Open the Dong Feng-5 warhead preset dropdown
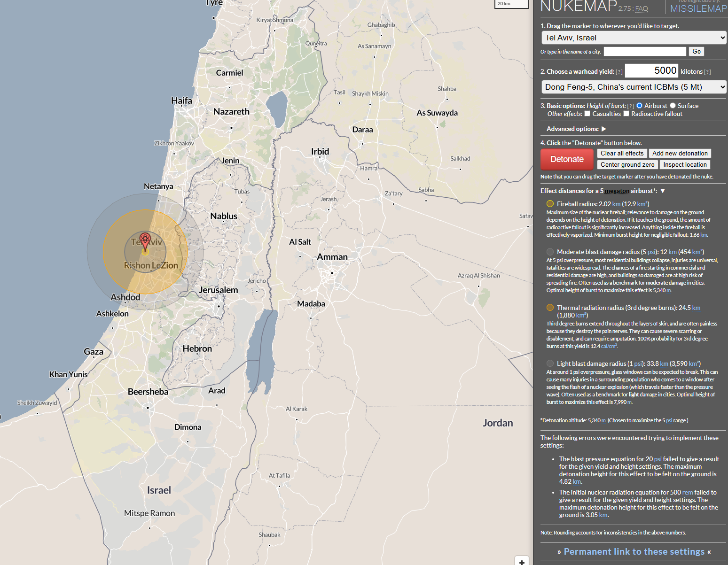 634,87
